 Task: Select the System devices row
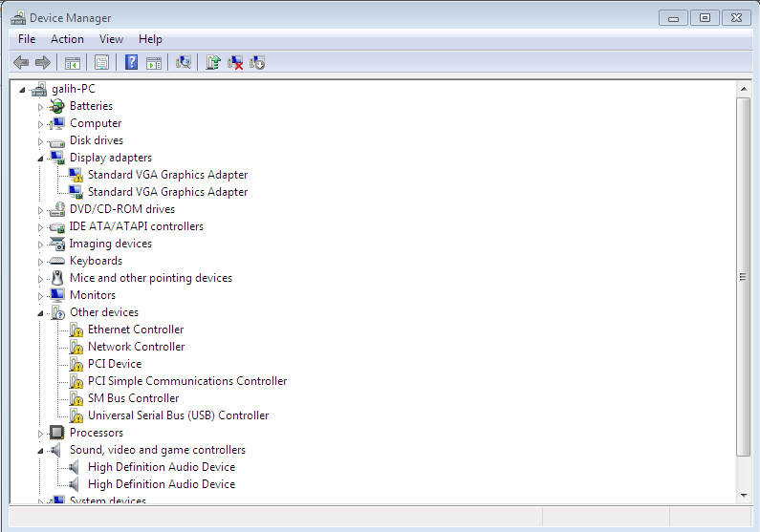(x=108, y=500)
